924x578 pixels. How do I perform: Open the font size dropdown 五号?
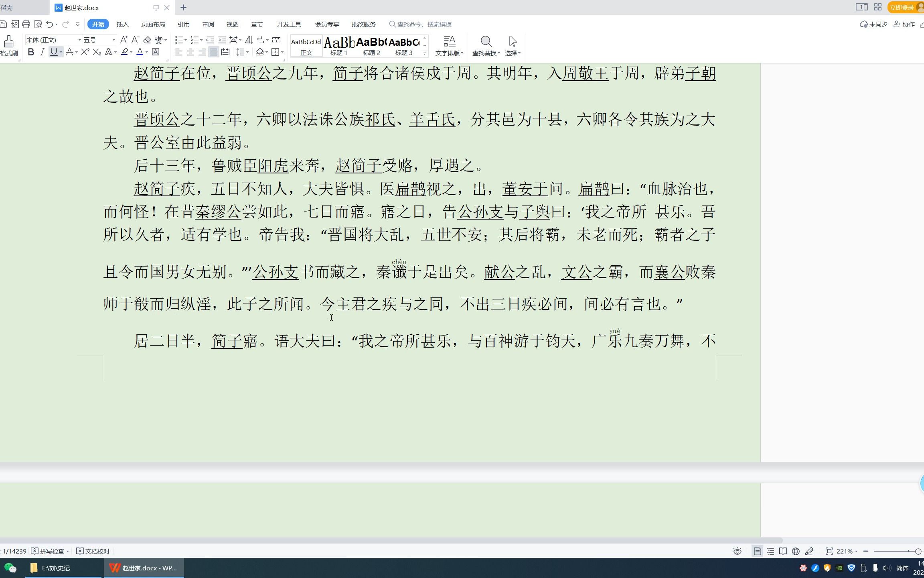(x=113, y=40)
